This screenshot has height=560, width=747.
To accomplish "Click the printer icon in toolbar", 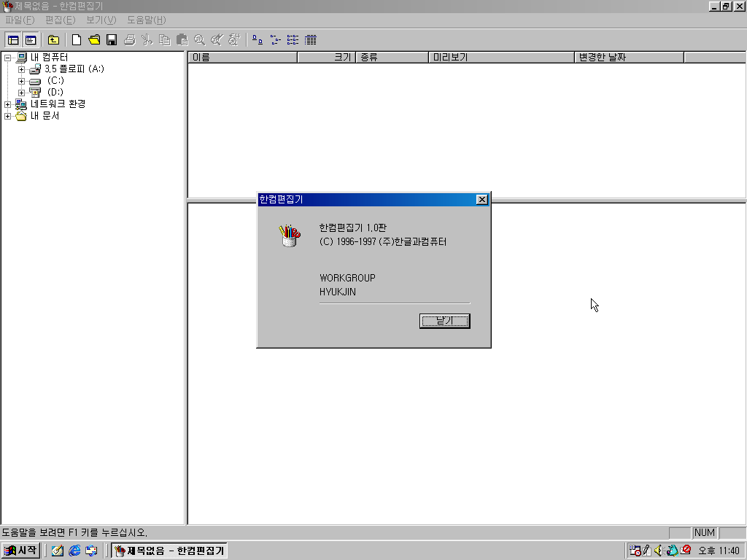I will [x=130, y=40].
